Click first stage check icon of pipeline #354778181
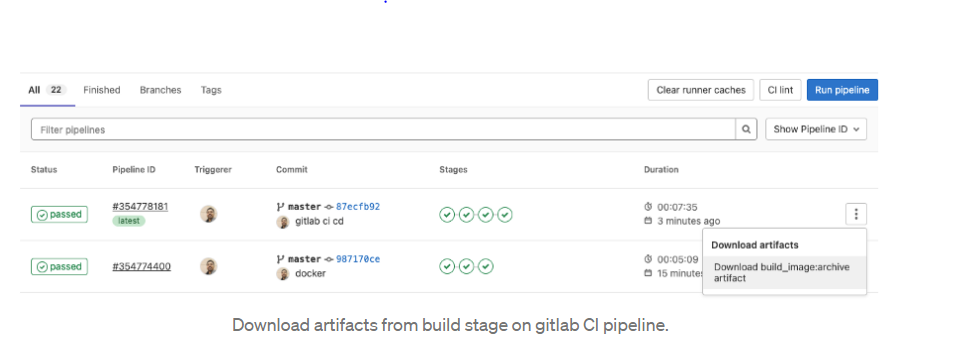This screenshot has height=360, width=962. coord(447,215)
